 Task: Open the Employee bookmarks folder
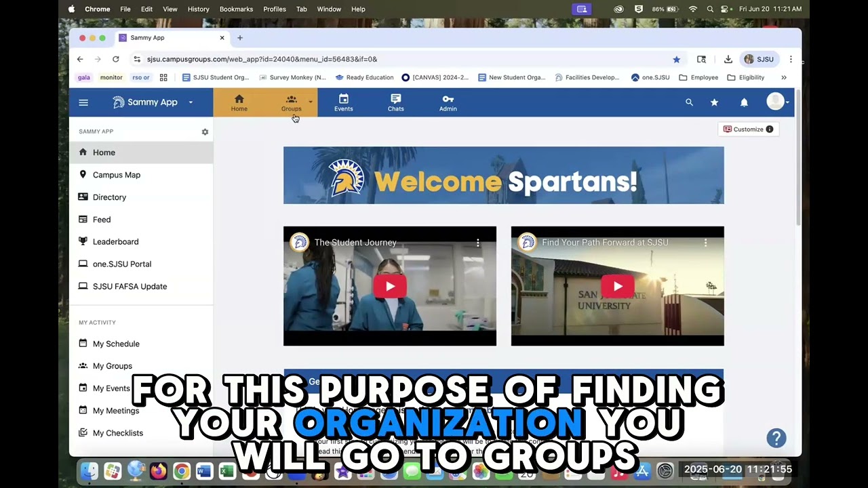pyautogui.click(x=698, y=77)
